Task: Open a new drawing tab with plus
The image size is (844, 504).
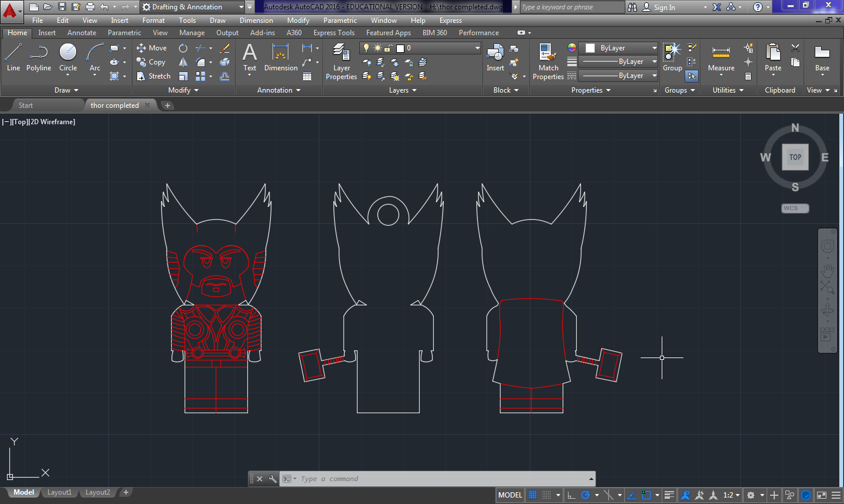Action: pyautogui.click(x=168, y=105)
